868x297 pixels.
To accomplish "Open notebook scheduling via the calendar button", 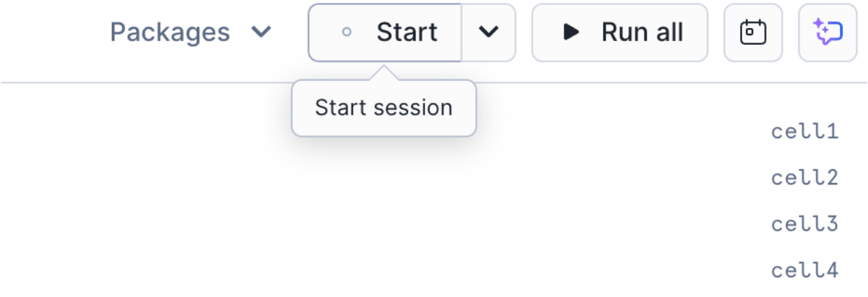I will (x=753, y=32).
